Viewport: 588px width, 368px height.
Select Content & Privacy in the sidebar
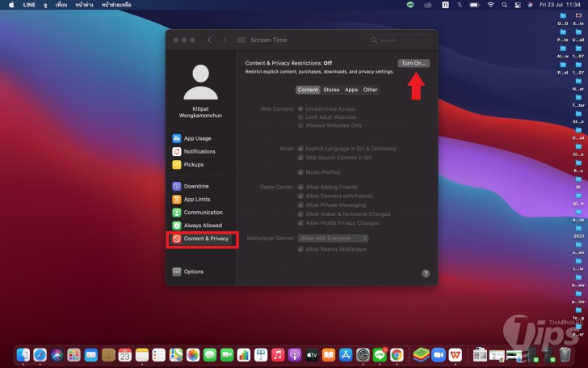(200, 239)
